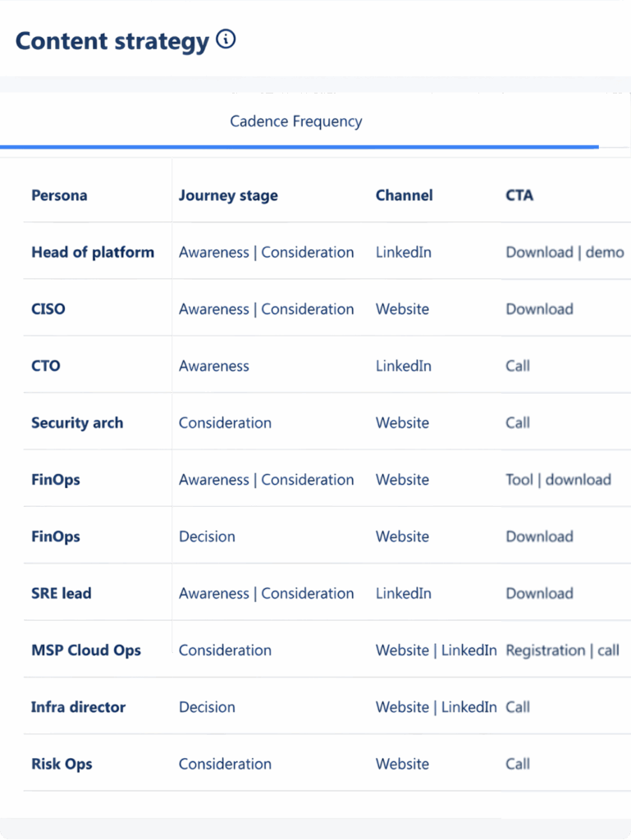Click the Journey stage column header

point(228,195)
